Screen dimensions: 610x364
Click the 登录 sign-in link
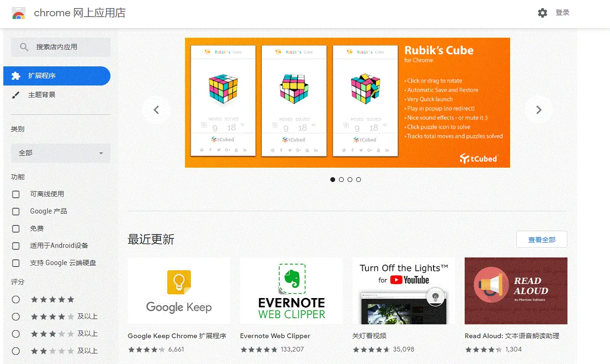pos(562,13)
